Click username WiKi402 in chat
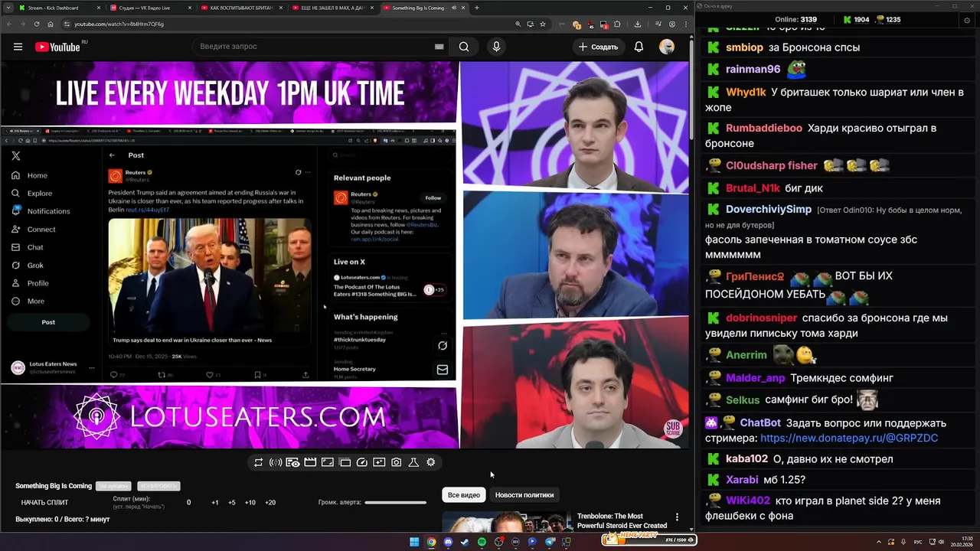This screenshot has height=551, width=980. (748, 500)
